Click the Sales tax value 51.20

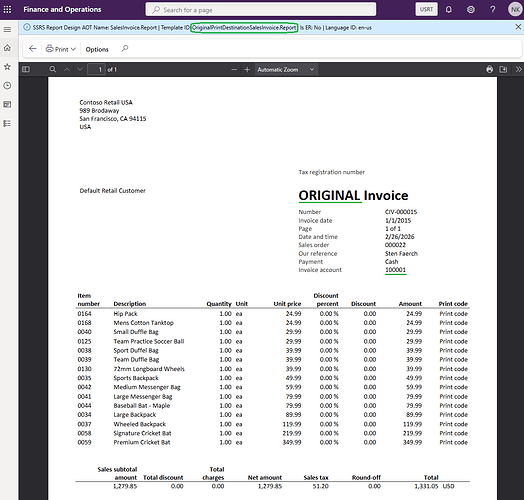320,486
